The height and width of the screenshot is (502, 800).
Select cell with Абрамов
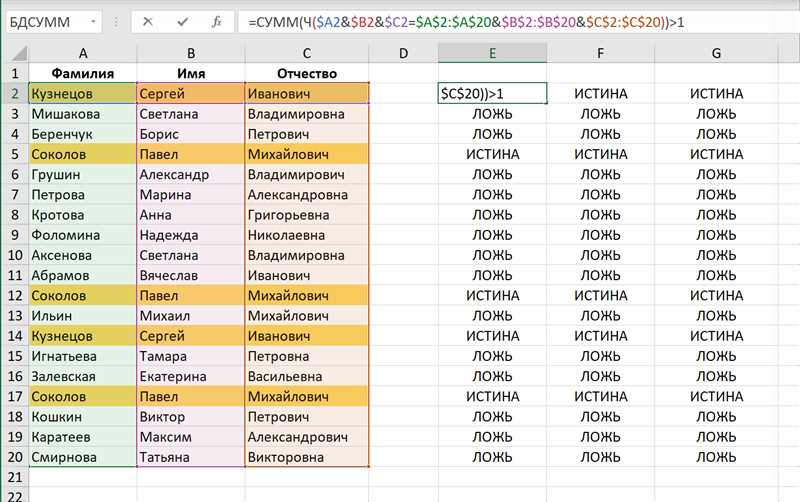tap(83, 275)
